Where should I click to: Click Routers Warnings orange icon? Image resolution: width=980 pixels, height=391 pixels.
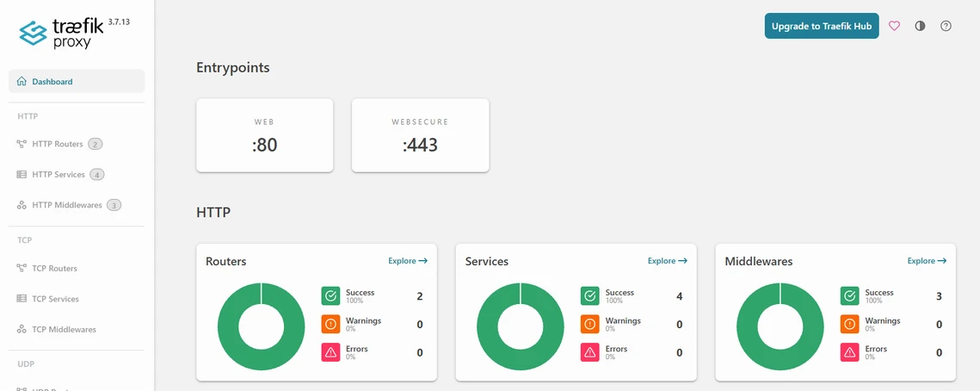[330, 324]
